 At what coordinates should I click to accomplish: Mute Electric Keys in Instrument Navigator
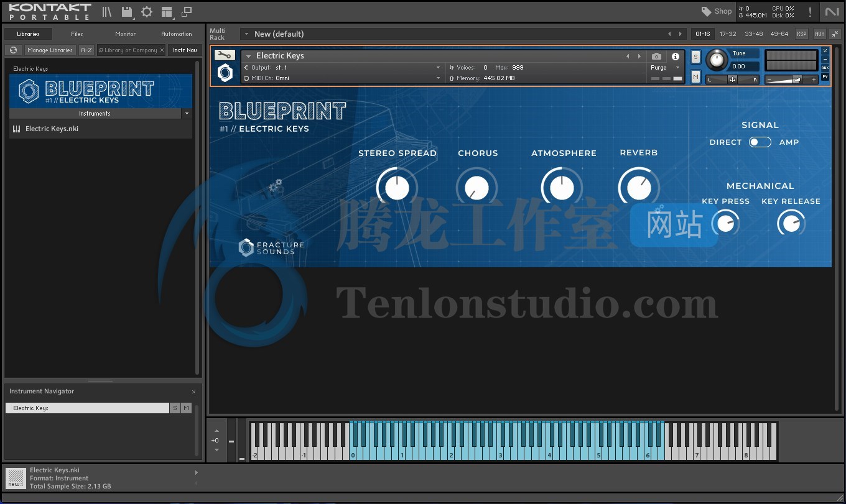[186, 408]
